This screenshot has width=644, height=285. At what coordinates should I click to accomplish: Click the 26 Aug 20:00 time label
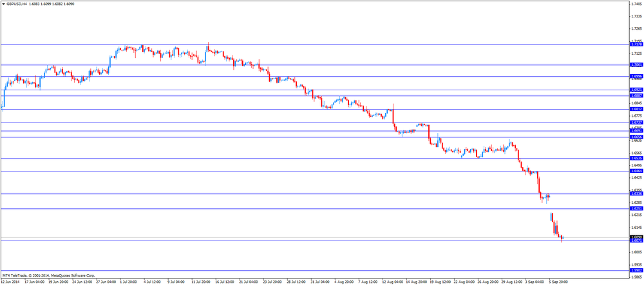point(487,282)
